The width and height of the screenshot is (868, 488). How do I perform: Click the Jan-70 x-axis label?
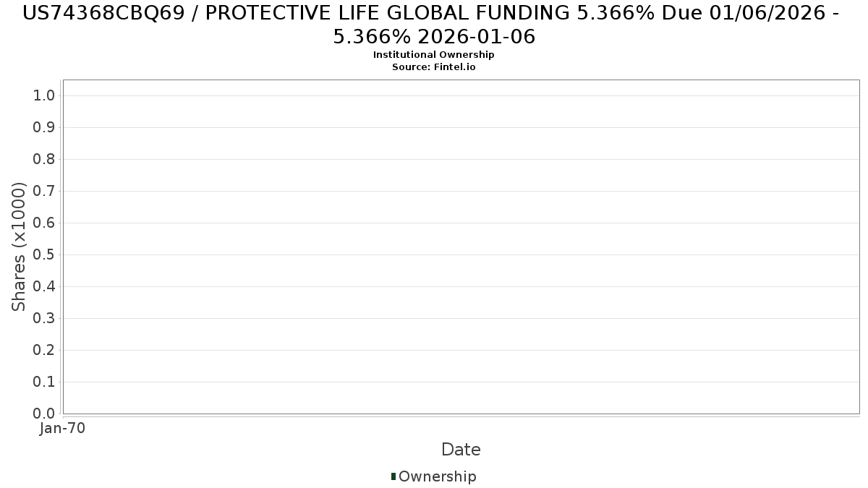pos(62,429)
